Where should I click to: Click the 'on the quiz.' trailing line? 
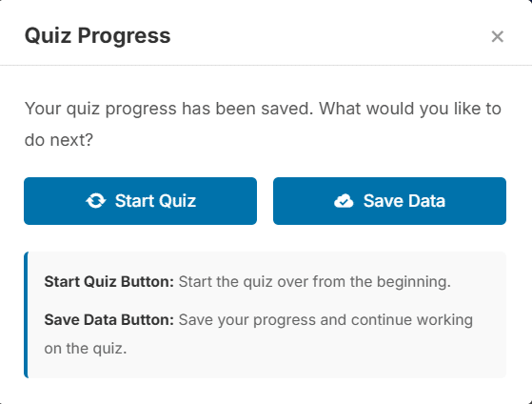click(86, 349)
